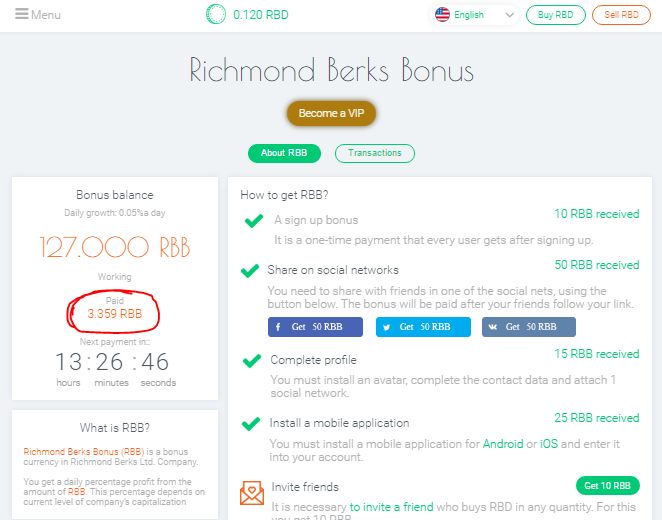The image size is (662, 520).
Task: Click the US flag language icon
Action: click(442, 15)
